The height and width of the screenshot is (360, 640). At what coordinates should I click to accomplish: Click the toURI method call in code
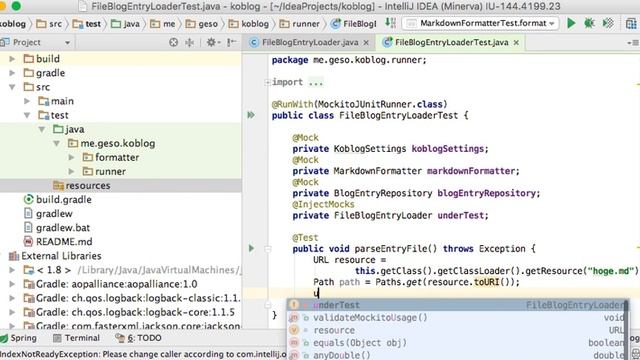point(486,282)
